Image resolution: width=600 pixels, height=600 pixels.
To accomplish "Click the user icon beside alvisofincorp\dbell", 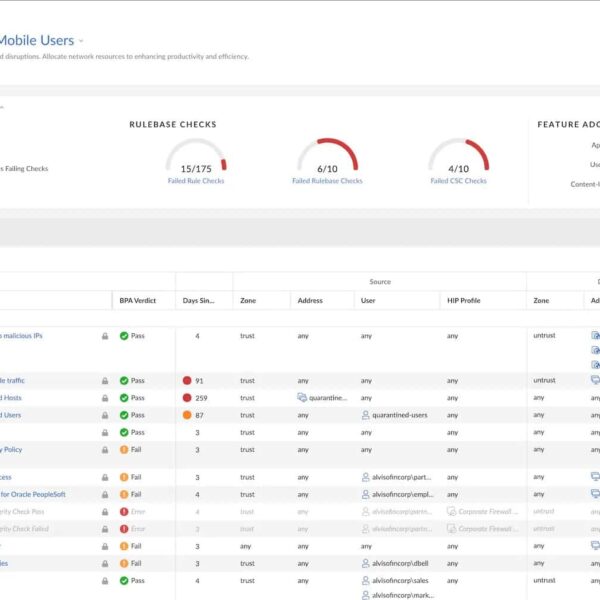I will click(x=365, y=564).
